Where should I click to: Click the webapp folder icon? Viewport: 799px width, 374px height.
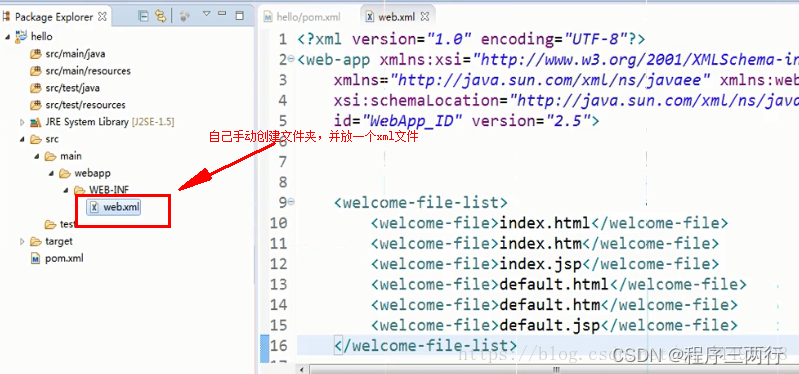pos(65,173)
